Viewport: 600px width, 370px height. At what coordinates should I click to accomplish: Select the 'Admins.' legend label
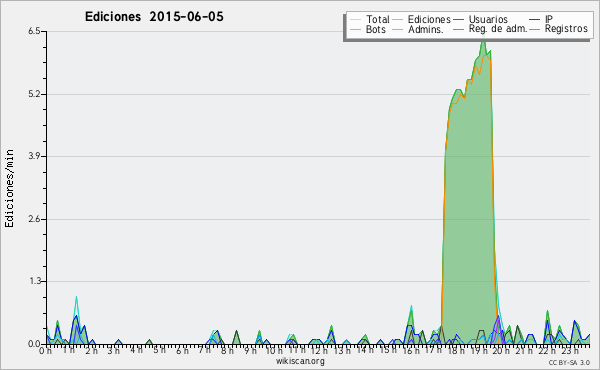(426, 29)
